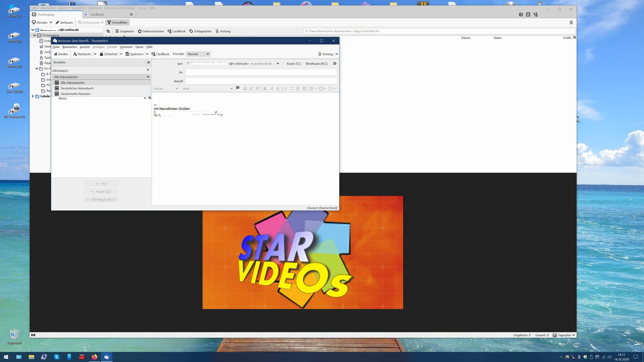Toggle the Schnellfilter quick filter button
This screenshot has height=362, width=644.
(x=117, y=22)
